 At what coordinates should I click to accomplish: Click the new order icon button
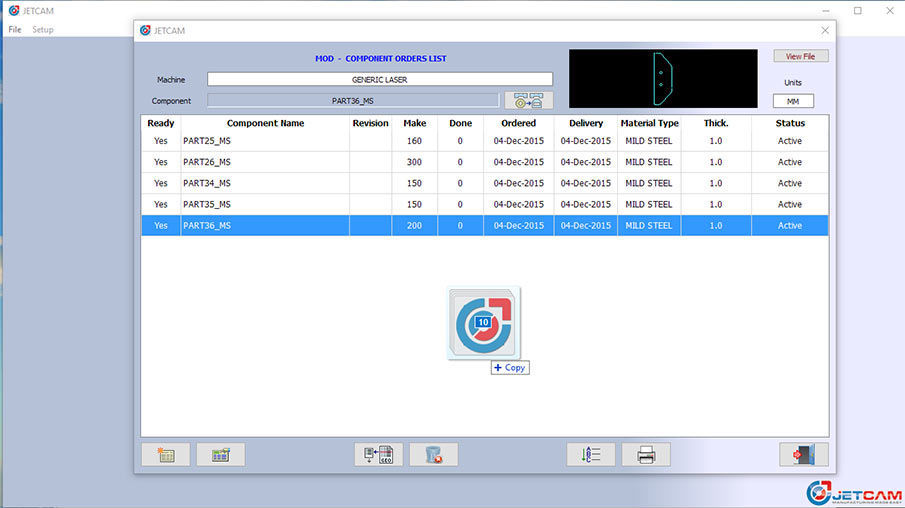click(166, 454)
